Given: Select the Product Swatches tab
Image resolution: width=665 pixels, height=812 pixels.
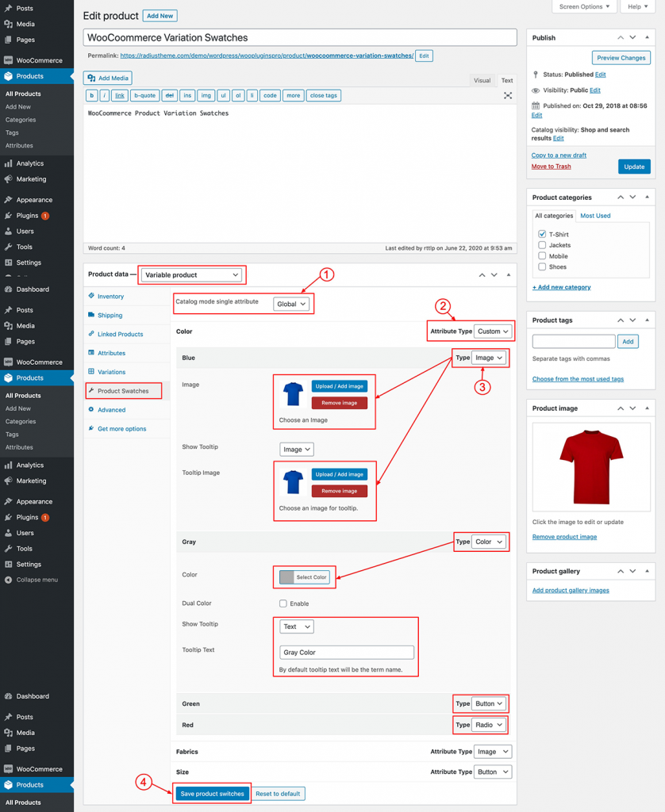Looking at the screenshot, I should (x=123, y=390).
